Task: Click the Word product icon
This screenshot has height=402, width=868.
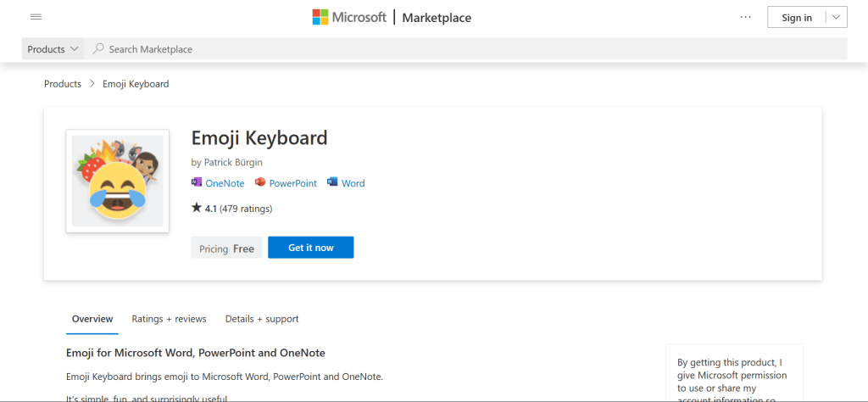Action: [x=332, y=182]
